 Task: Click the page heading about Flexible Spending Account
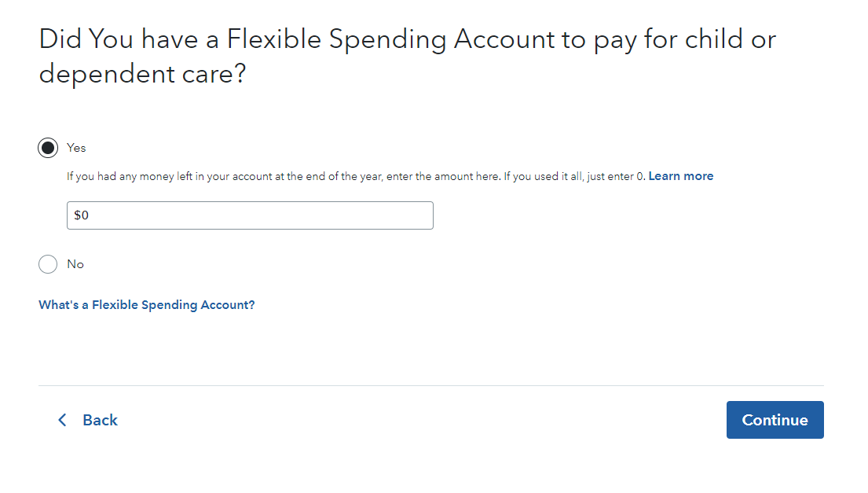[x=407, y=56]
